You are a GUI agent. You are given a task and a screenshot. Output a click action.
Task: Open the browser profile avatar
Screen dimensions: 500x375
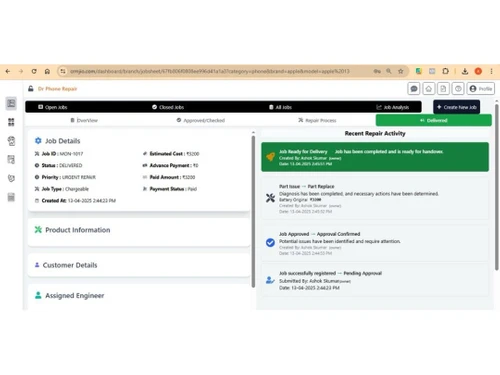(478, 71)
